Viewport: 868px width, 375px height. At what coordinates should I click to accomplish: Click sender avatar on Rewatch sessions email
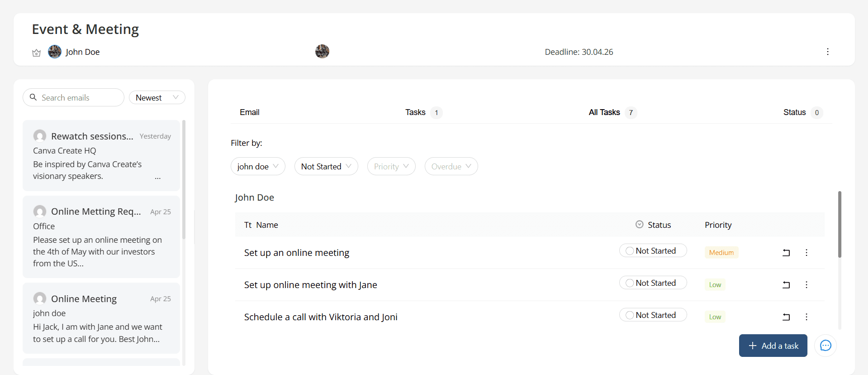pos(40,136)
